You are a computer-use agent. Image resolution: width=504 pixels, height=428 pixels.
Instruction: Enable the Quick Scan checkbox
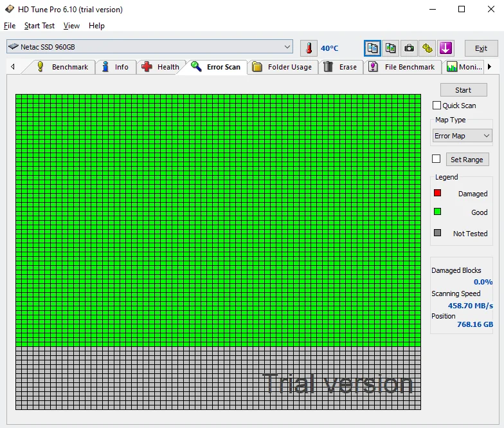click(x=437, y=106)
